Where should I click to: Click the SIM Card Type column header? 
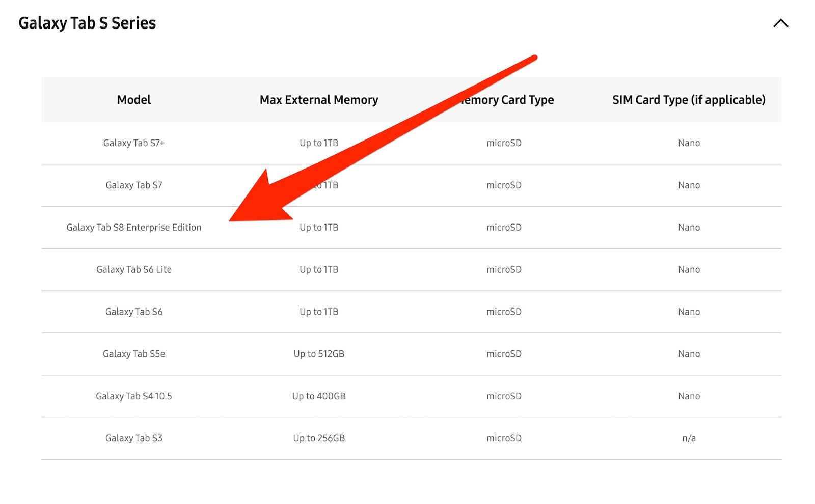coord(689,100)
